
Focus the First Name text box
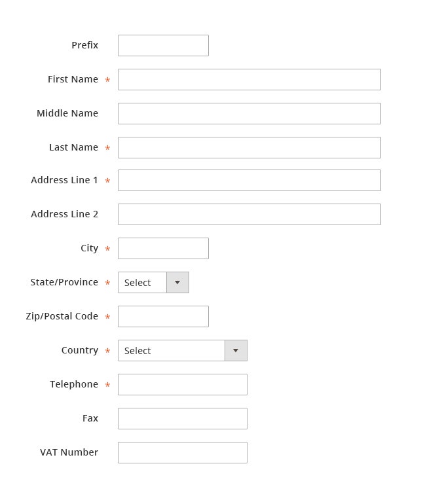pyautogui.click(x=249, y=80)
